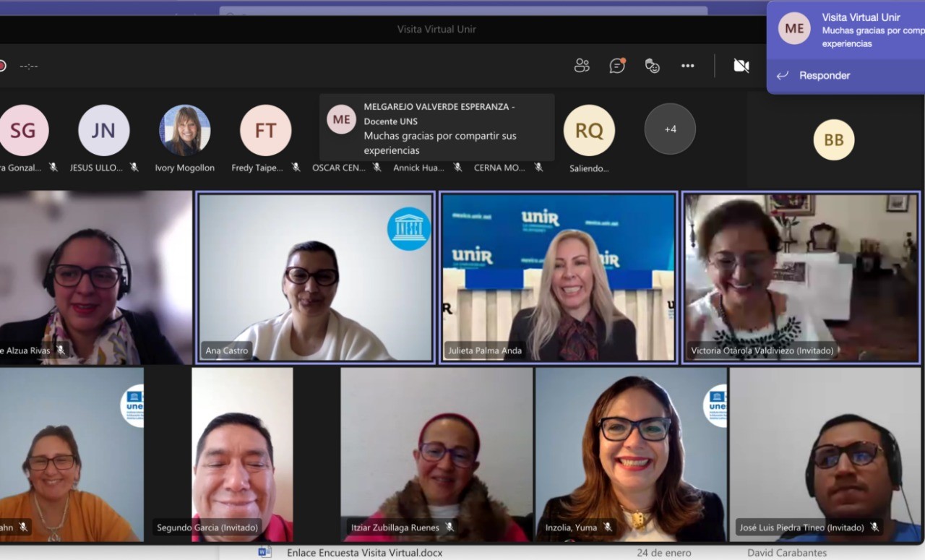Image resolution: width=925 pixels, height=560 pixels.
Task: Toggle the camera on or off
Action: 741,66
